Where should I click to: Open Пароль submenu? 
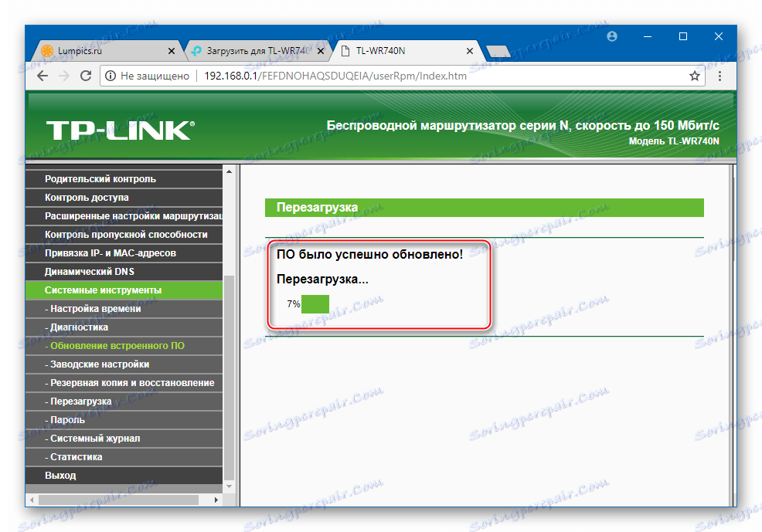click(124, 420)
